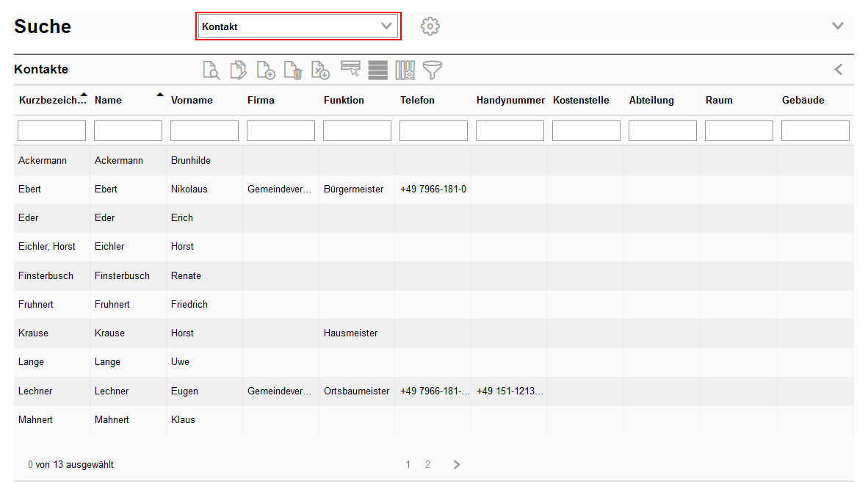Screen dimensions: 868x484
Task: Click the select all rows icon
Action: (378, 71)
